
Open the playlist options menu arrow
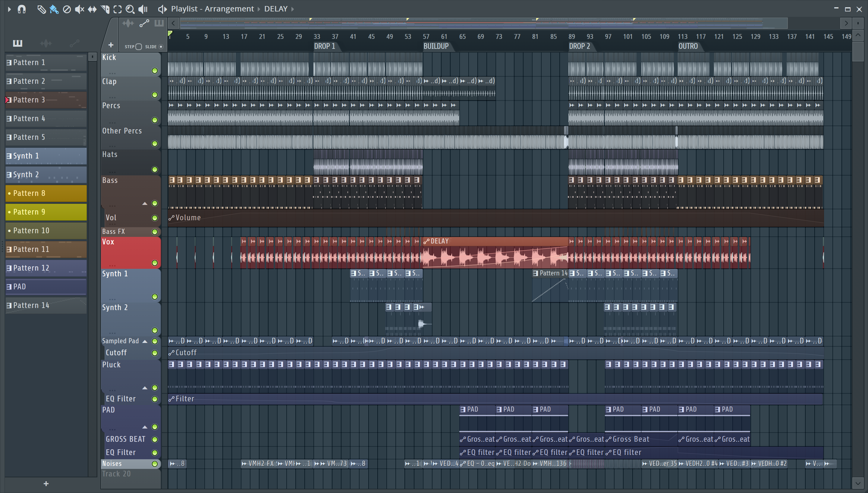click(x=9, y=9)
